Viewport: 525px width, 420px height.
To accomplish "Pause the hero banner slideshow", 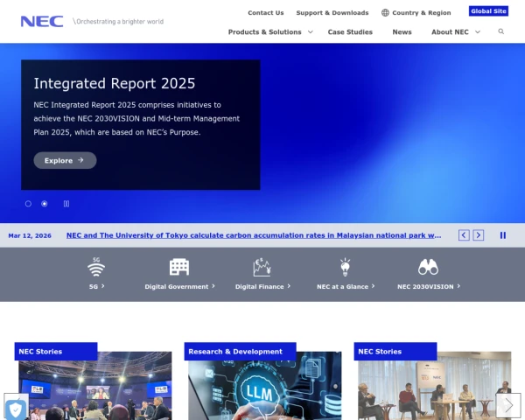I will (66, 204).
